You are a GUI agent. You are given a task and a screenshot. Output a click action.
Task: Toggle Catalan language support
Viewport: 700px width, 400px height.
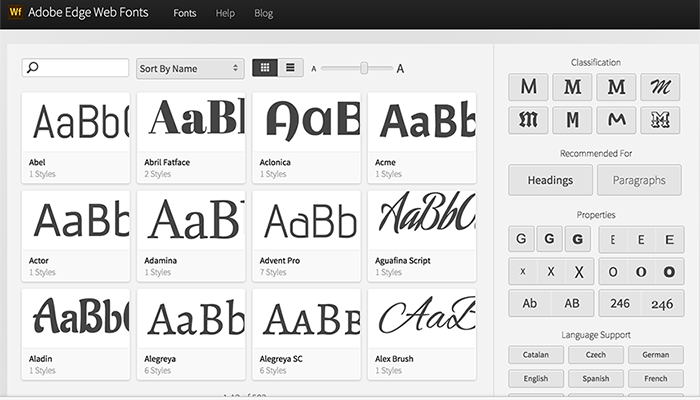[536, 354]
